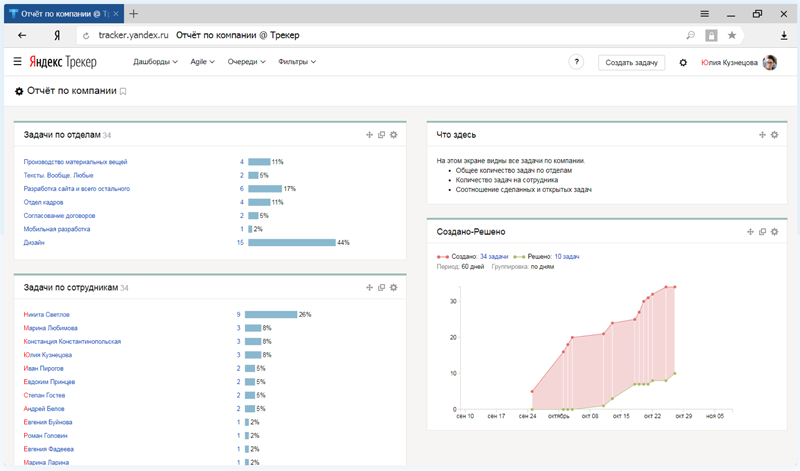This screenshot has width=800, height=471.
Task: Open the 10 задач resolved link
Action: pyautogui.click(x=566, y=257)
